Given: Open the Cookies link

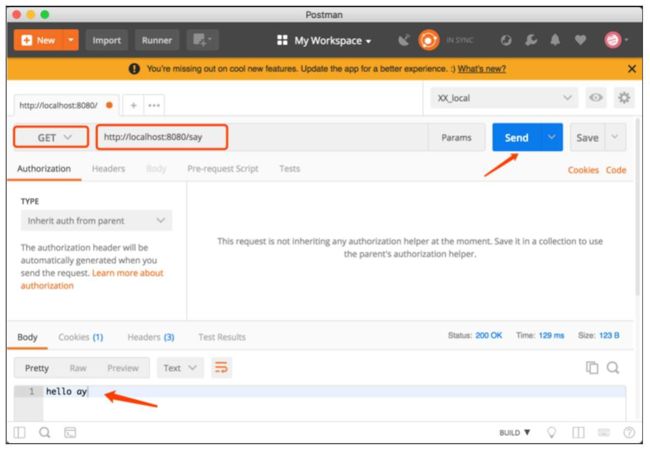Looking at the screenshot, I should (x=583, y=170).
